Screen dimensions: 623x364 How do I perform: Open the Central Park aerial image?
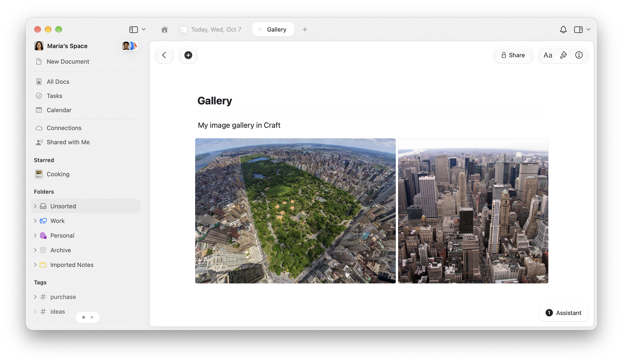click(295, 211)
